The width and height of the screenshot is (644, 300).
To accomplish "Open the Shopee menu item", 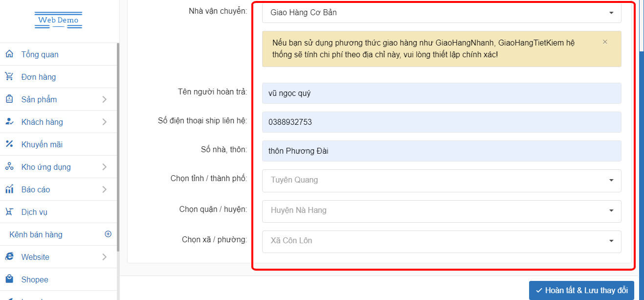I will click(x=35, y=279).
